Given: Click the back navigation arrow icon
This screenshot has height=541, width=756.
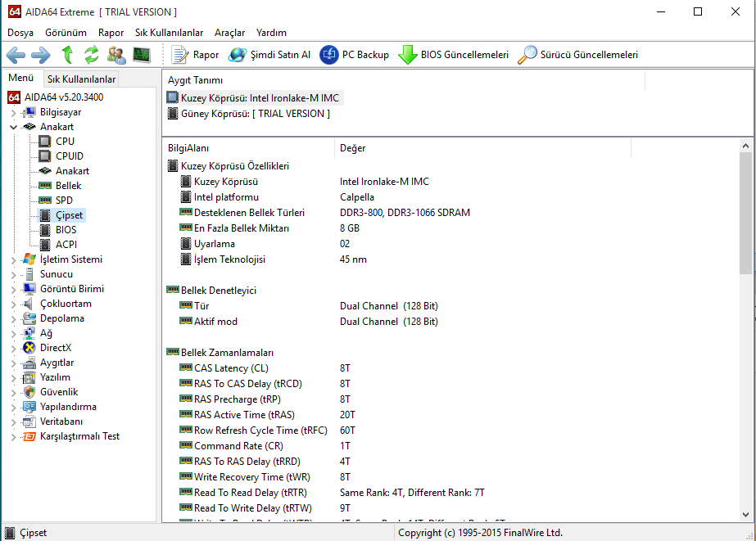Looking at the screenshot, I should pos(16,55).
